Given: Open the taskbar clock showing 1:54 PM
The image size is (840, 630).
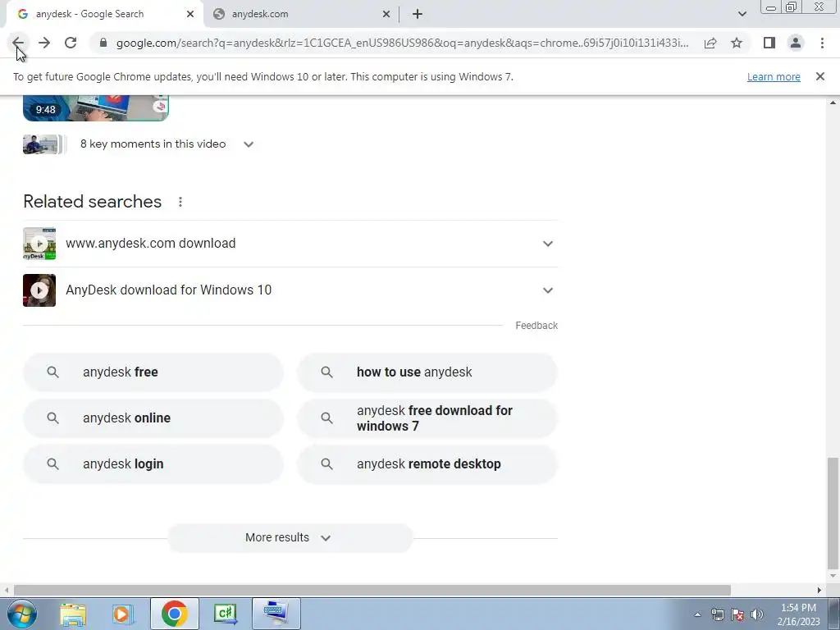Looking at the screenshot, I should click(x=798, y=614).
